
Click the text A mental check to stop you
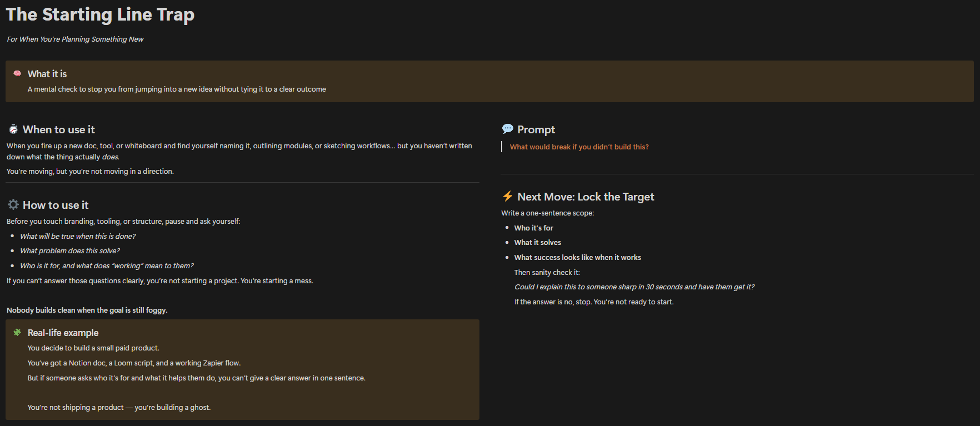[177, 89]
